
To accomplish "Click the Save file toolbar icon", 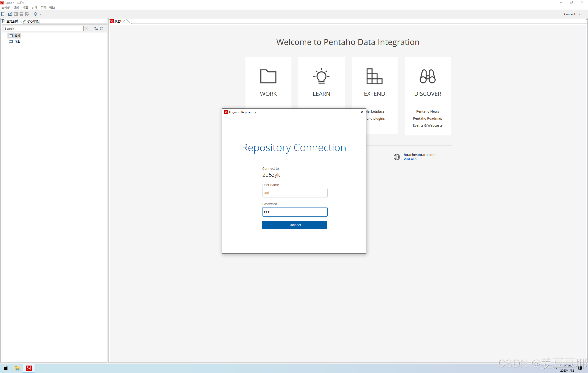I will (x=21, y=14).
